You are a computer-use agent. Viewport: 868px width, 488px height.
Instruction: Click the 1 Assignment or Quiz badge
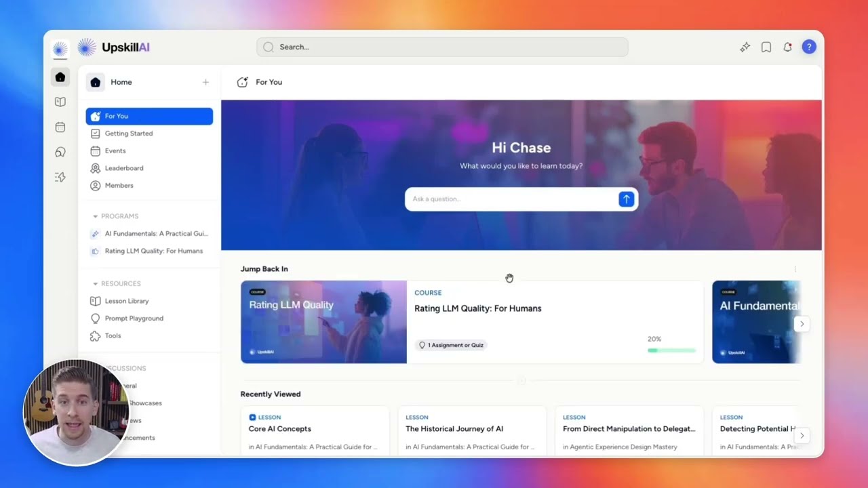[451, 345]
